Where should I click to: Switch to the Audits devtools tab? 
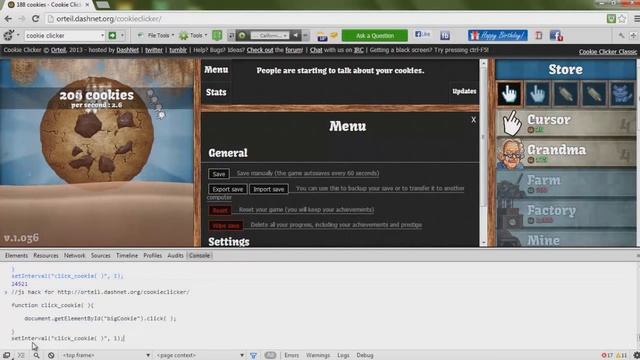(x=176, y=256)
